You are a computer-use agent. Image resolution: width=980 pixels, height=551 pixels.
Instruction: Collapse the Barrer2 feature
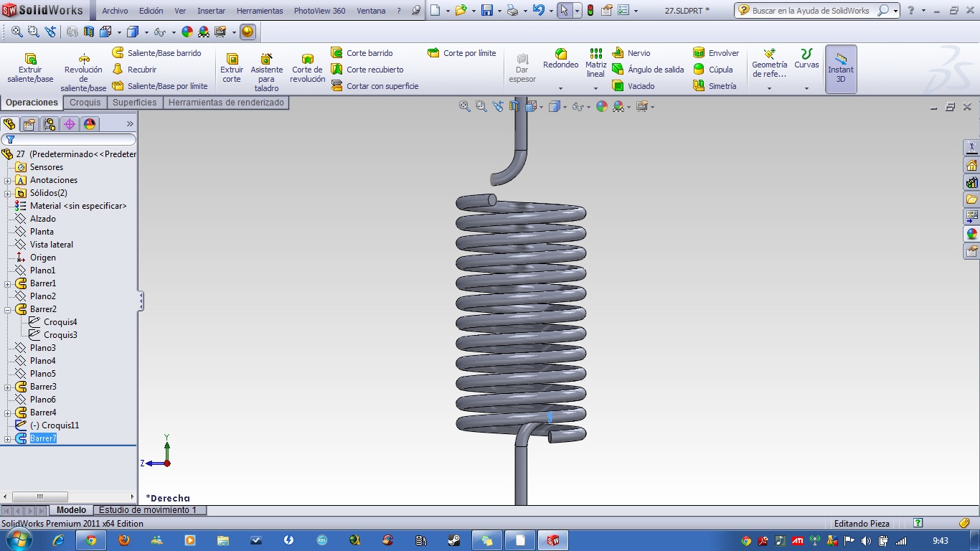click(x=8, y=309)
